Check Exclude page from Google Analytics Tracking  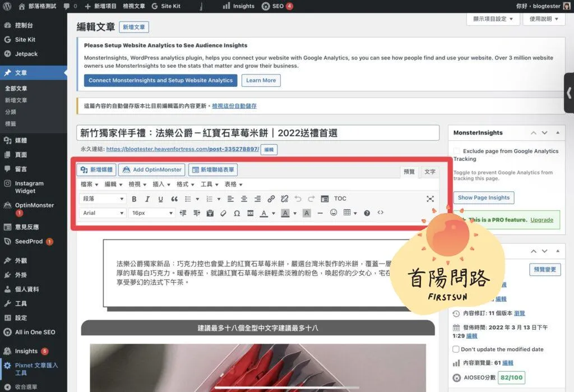pyautogui.click(x=457, y=151)
